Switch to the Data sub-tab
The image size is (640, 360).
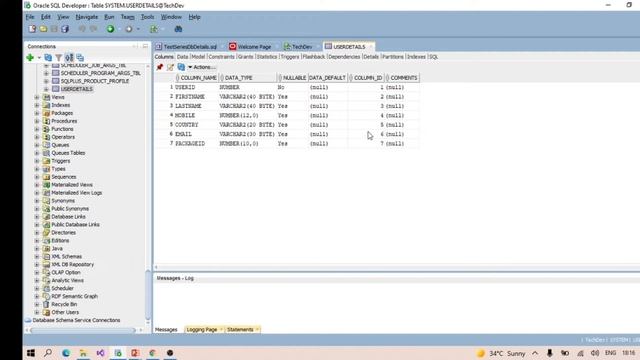[182, 57]
